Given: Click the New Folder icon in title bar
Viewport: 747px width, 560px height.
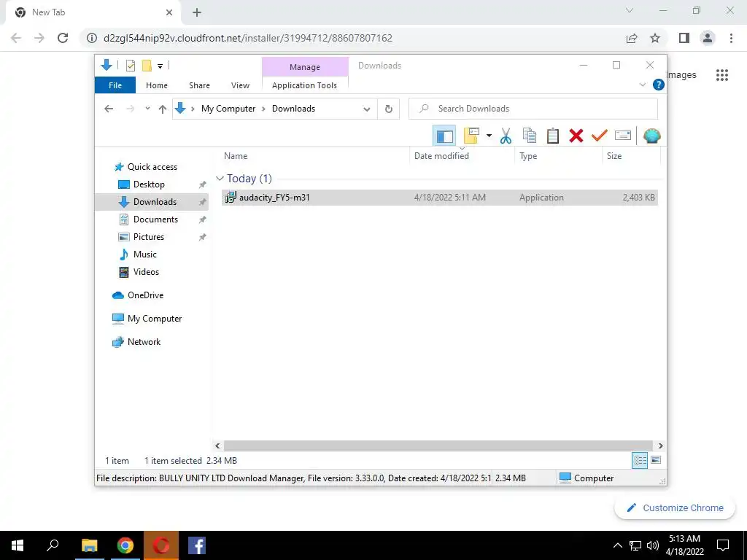Looking at the screenshot, I should click(147, 66).
